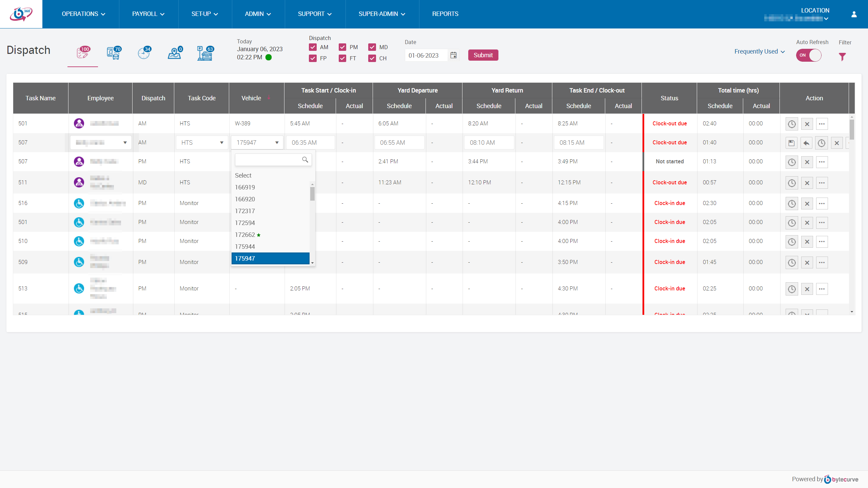Open the driver-vehicle icon with badge 70
This screenshot has height=488, width=868.
click(x=113, y=53)
